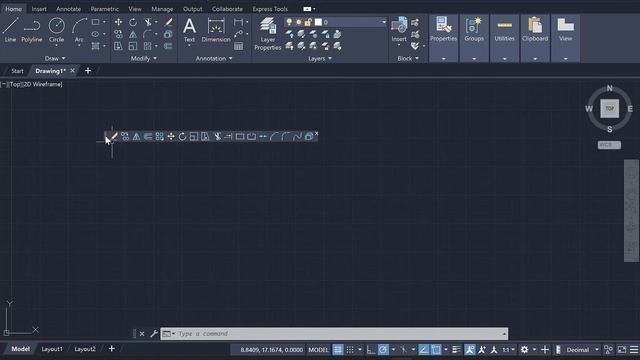640x360 pixels.
Task: Select the multiline Text tool
Action: [189, 30]
